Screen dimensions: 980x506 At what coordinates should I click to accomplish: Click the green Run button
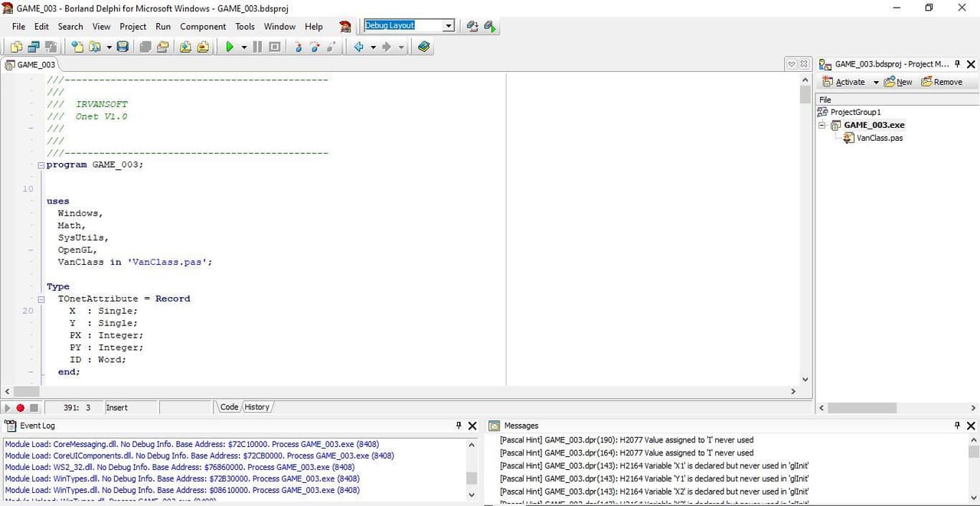coord(229,47)
